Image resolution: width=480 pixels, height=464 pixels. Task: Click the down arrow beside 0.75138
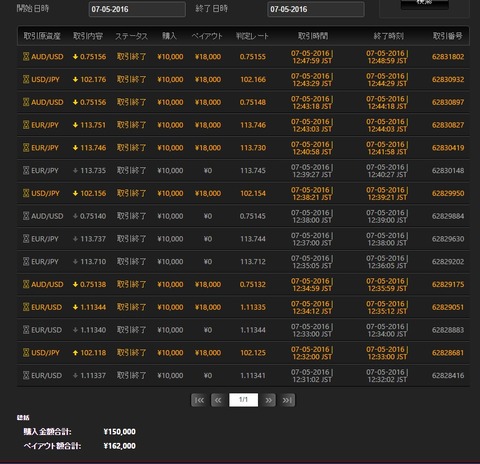75,284
